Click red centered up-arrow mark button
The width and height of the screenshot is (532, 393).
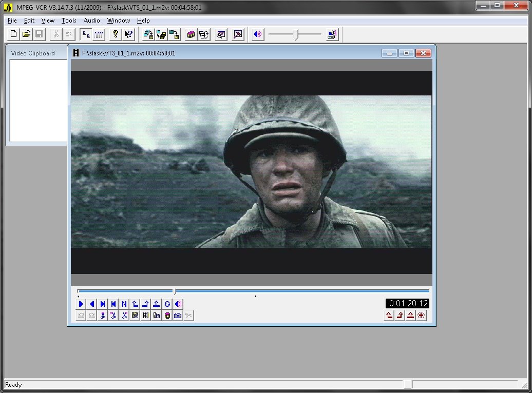[x=410, y=316]
